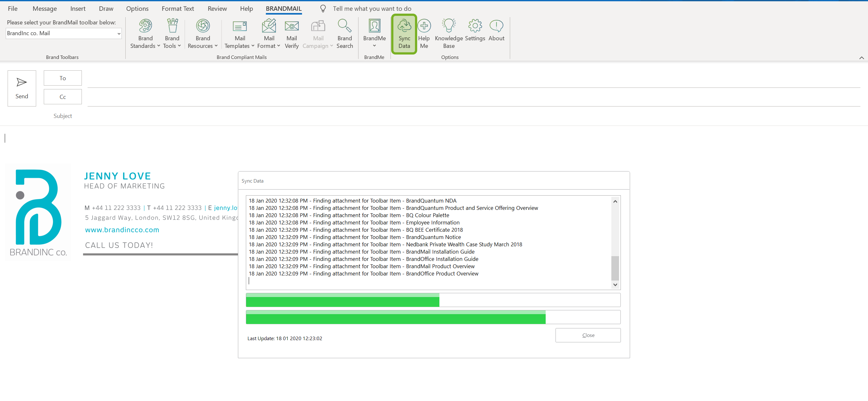Screen dimensions: 868x401
Task: Close the Sync Data dialog
Action: [x=588, y=335]
